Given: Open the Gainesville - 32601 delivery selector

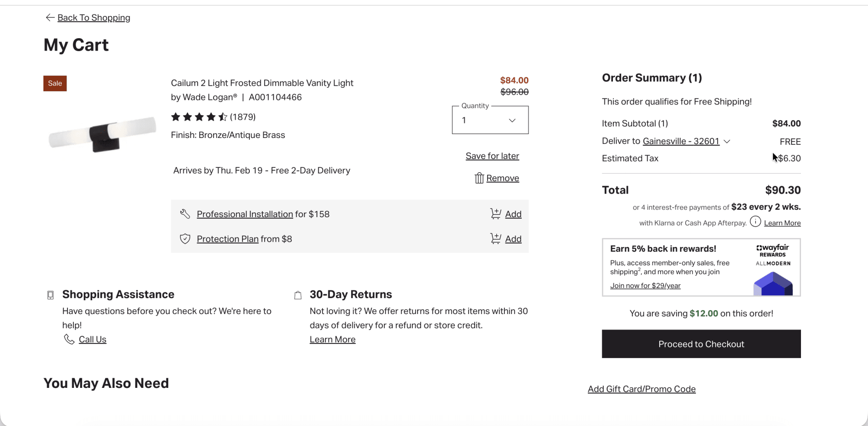Looking at the screenshot, I should (681, 141).
